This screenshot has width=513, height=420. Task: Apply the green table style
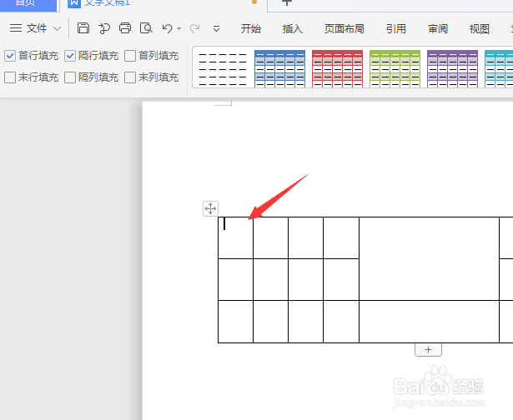pyautogui.click(x=395, y=69)
